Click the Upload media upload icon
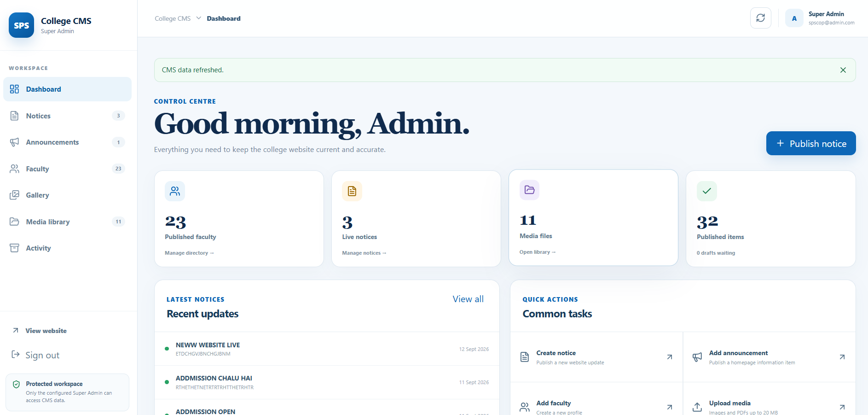 click(697, 407)
